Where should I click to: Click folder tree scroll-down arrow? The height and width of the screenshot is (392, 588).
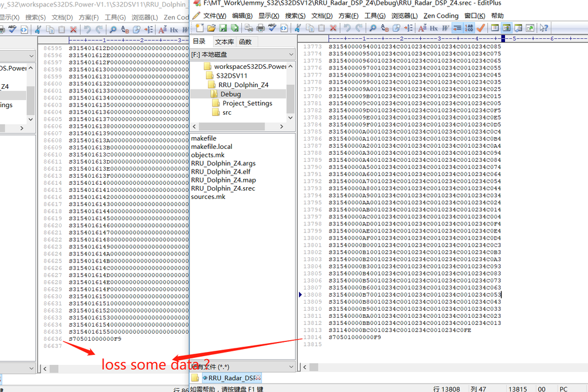[291, 118]
